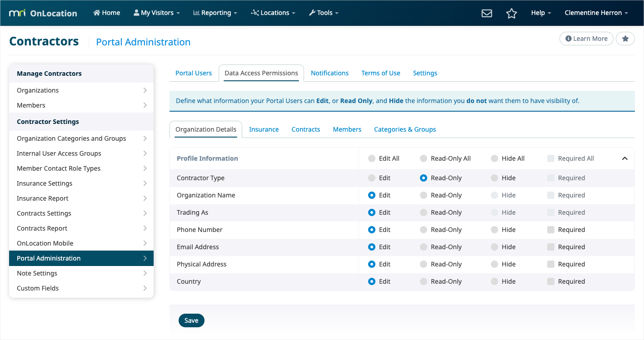Collapse Profile Information section chevron

[625, 158]
